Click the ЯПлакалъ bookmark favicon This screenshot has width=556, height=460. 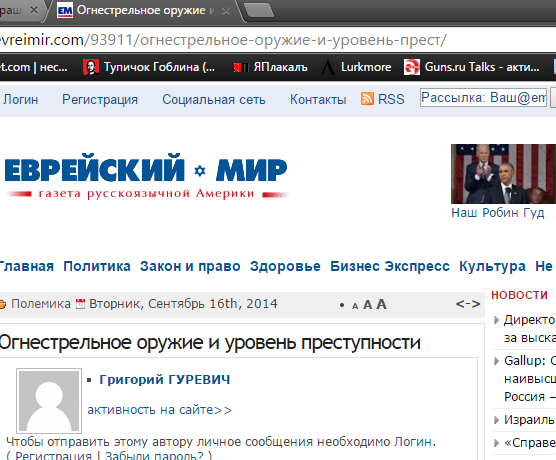point(241,67)
